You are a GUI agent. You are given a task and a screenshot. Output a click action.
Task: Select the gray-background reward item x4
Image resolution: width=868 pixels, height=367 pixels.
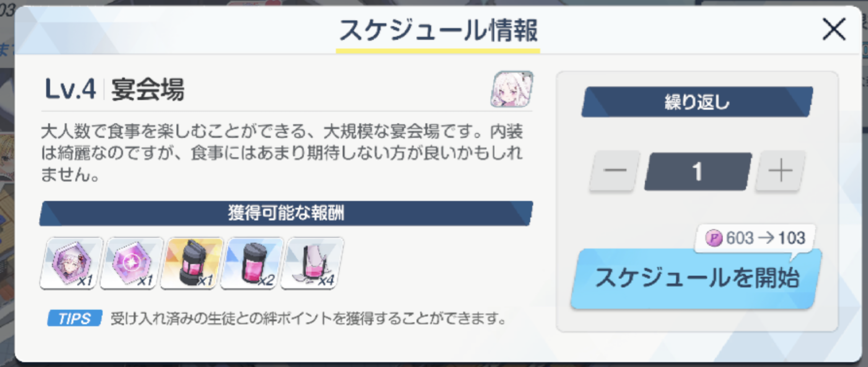click(312, 263)
